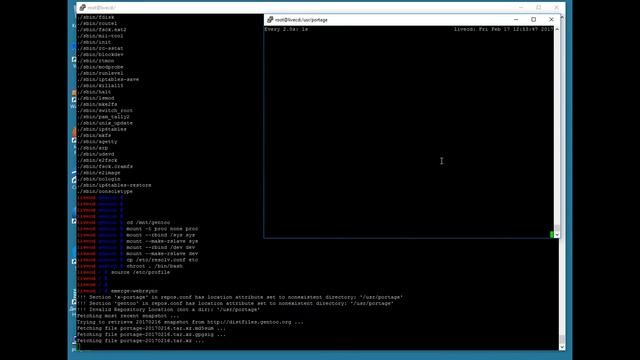Click the 'Trying to retrieve 20170216 snapshot' line
This screenshot has height=360, width=640.
click(x=190, y=322)
